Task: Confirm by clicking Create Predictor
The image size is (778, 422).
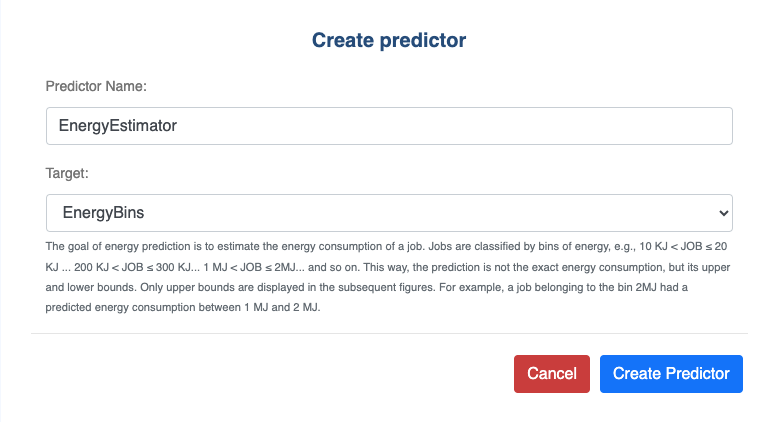Action: 671,373
